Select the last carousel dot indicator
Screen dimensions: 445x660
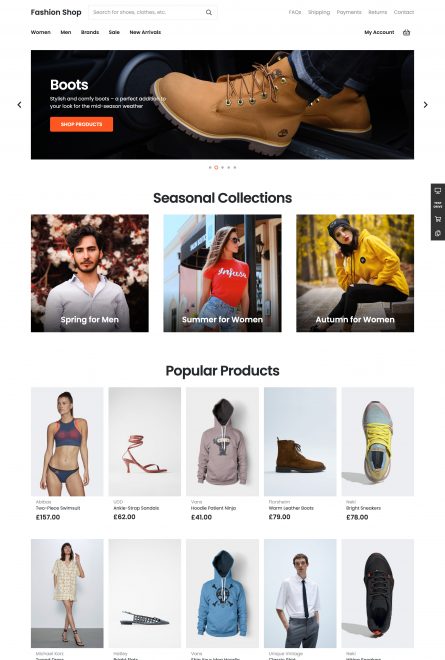[x=235, y=168]
